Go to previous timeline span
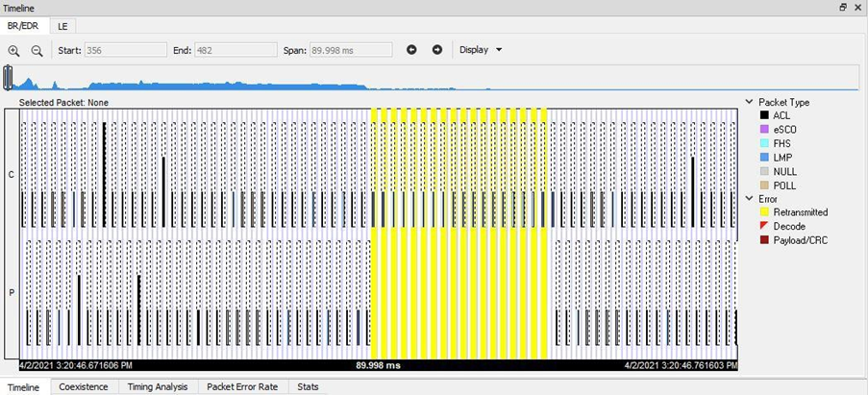Image resolution: width=868 pixels, height=395 pixels. coord(411,50)
